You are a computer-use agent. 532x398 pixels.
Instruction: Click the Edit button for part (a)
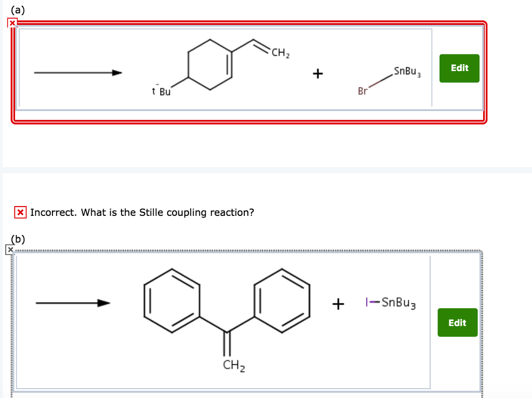[459, 68]
